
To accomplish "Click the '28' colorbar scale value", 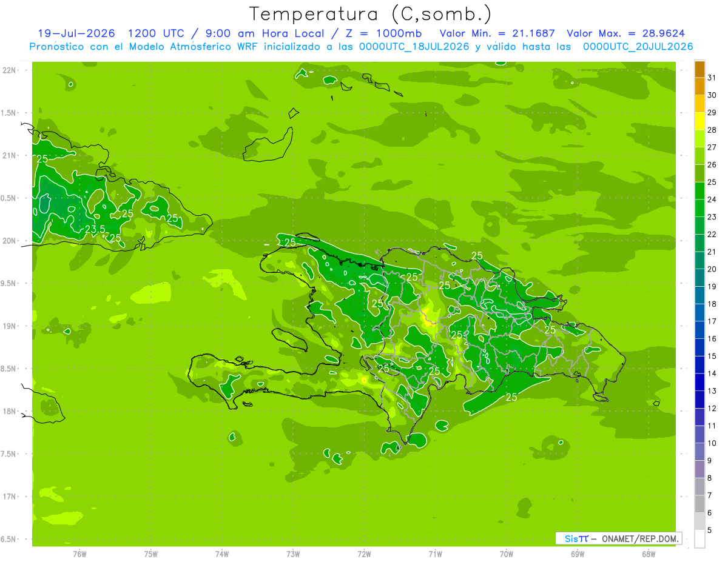I will coord(712,130).
